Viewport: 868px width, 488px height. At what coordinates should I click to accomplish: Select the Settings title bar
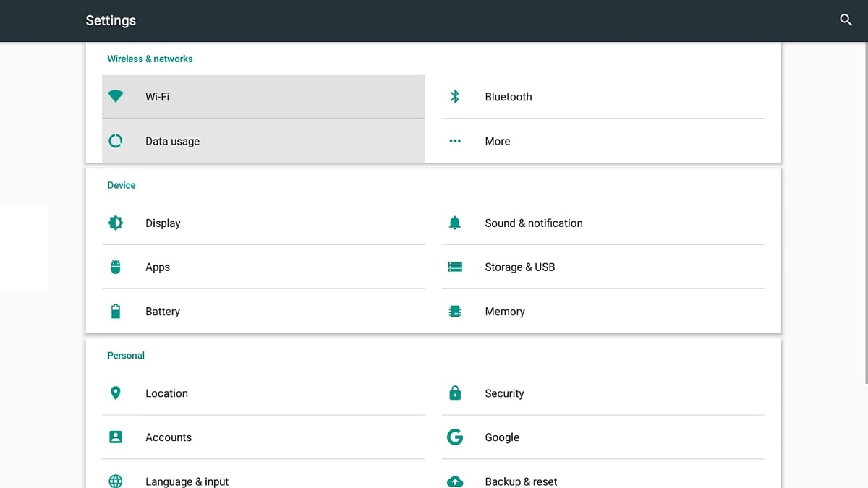pos(111,20)
